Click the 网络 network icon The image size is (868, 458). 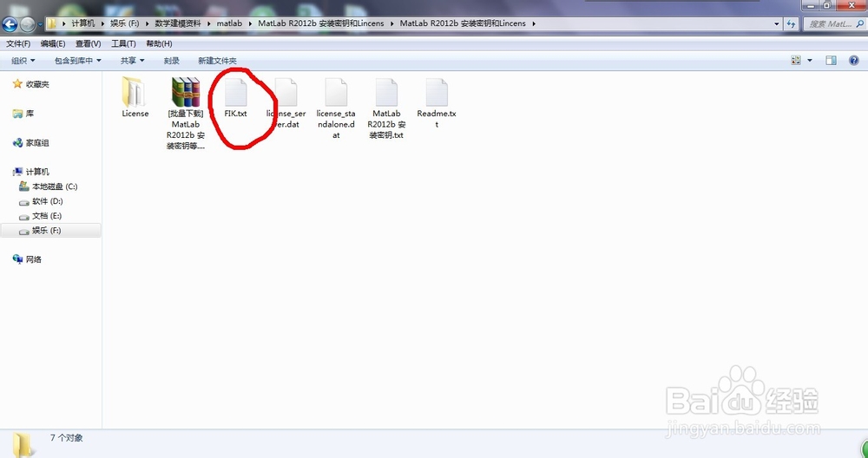pyautogui.click(x=17, y=258)
